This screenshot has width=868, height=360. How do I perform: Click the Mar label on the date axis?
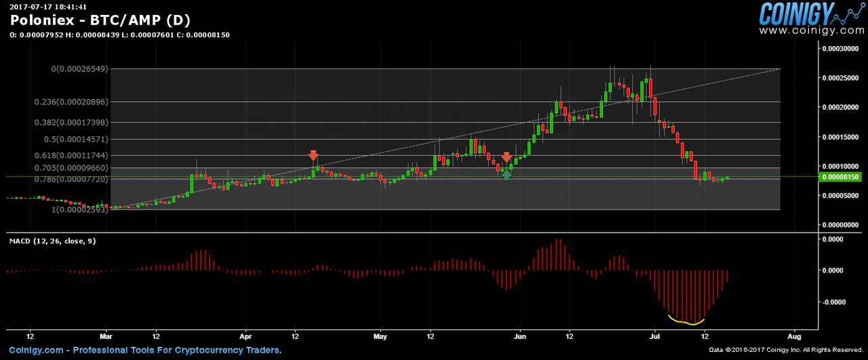coord(105,336)
